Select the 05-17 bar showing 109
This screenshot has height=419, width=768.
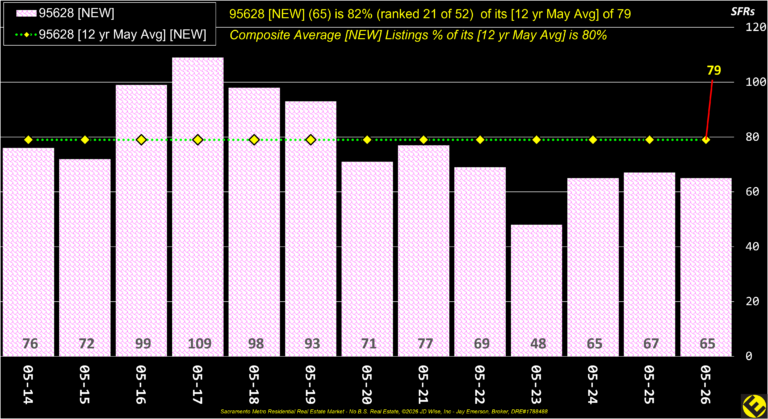tap(198, 207)
